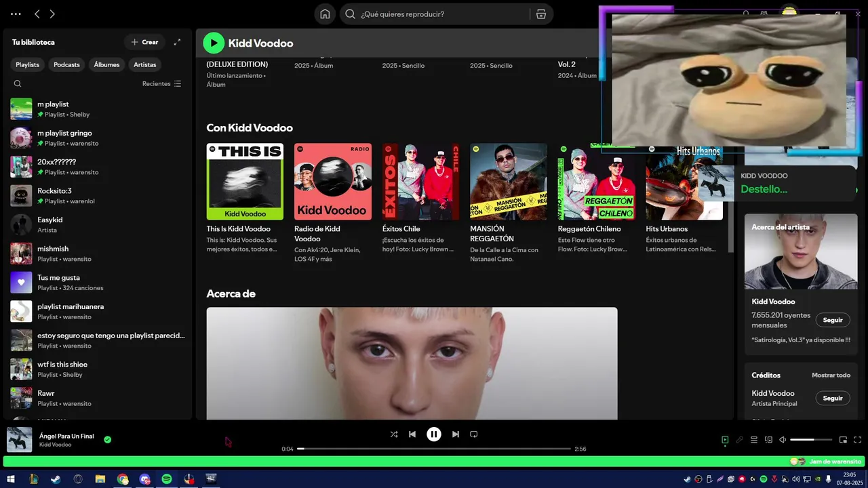Open the 'm playlist gringo' playlist

pos(98,138)
